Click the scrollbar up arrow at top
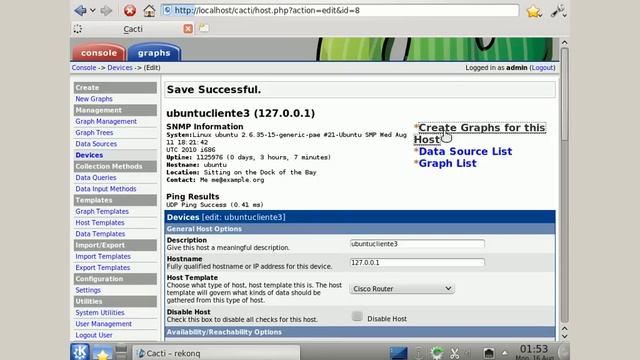The image size is (640, 360). [x=564, y=42]
